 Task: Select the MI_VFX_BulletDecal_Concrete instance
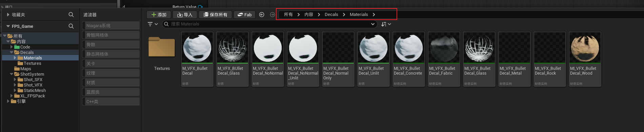point(409,59)
